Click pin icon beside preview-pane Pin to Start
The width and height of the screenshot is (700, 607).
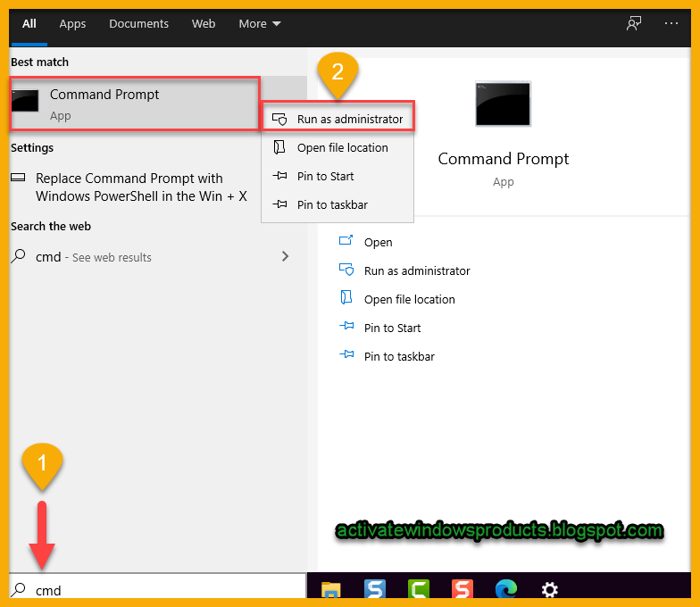click(346, 326)
